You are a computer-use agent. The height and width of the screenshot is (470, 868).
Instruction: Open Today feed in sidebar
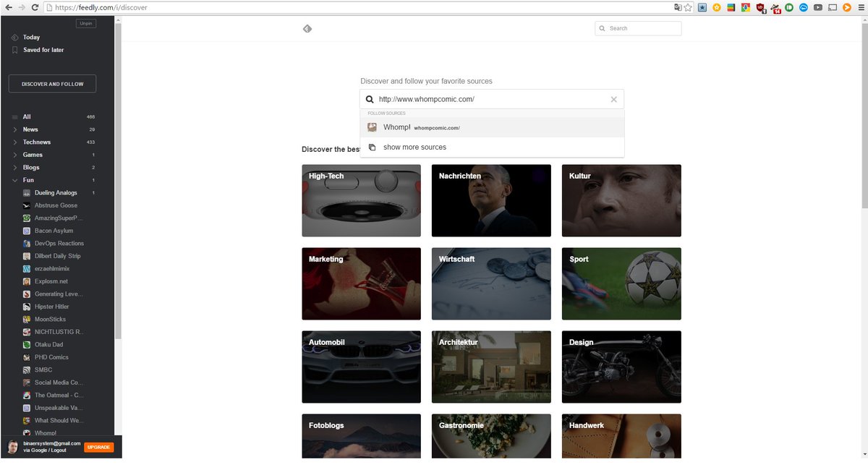click(x=31, y=37)
